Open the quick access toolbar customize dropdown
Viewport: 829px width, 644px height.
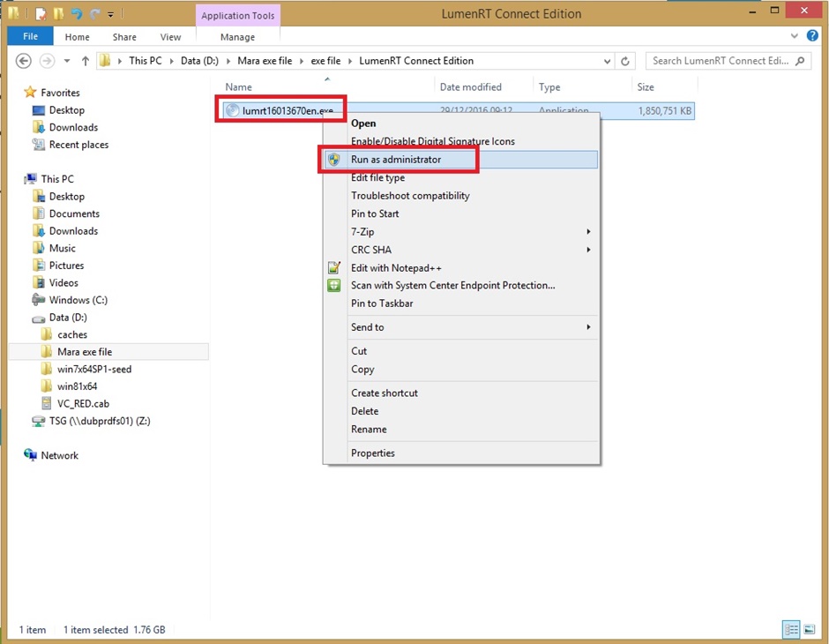[x=110, y=14]
